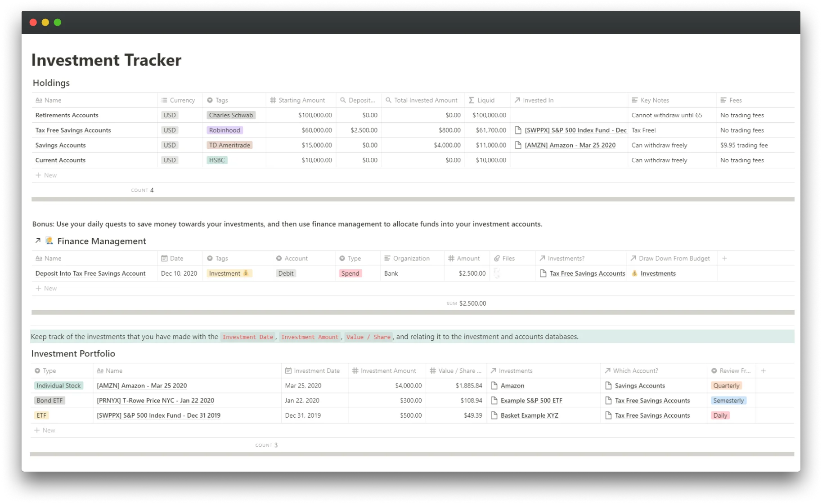Open the SUM $2,500.00 calculation

click(466, 303)
